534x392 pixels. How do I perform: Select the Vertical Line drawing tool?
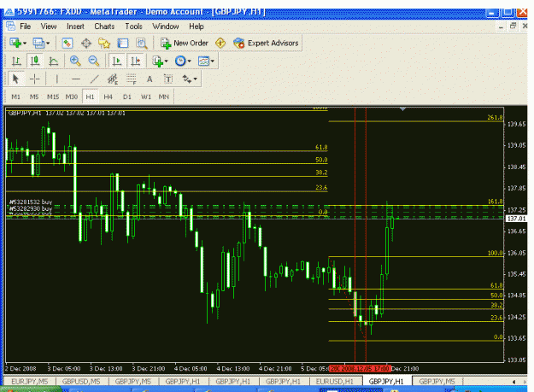click(56, 79)
